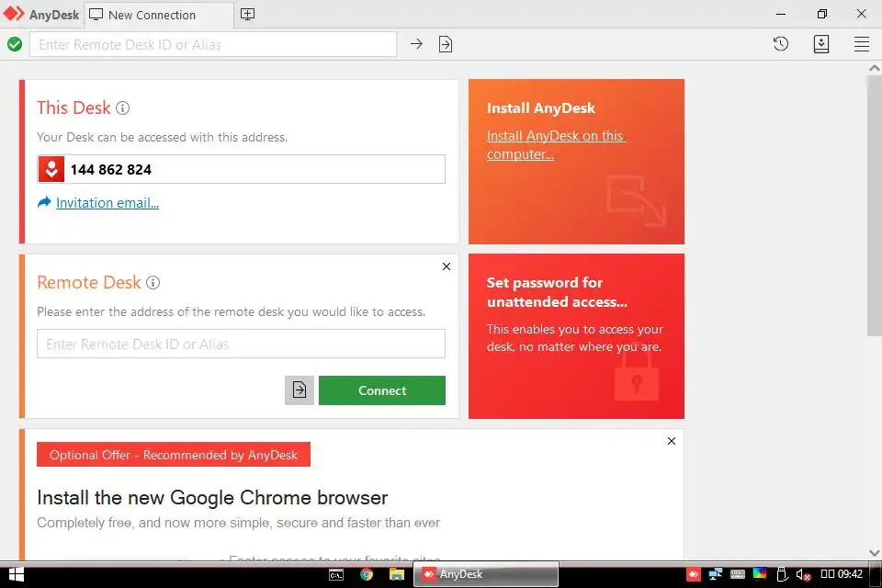The height and width of the screenshot is (588, 882).
Task: Click the AnyDesk taskbar window button
Action: click(486, 574)
